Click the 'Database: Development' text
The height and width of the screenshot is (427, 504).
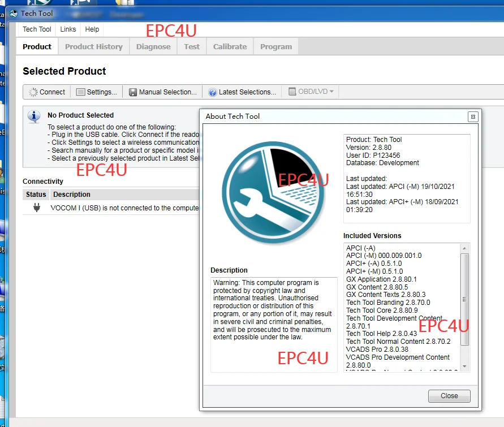coord(382,163)
